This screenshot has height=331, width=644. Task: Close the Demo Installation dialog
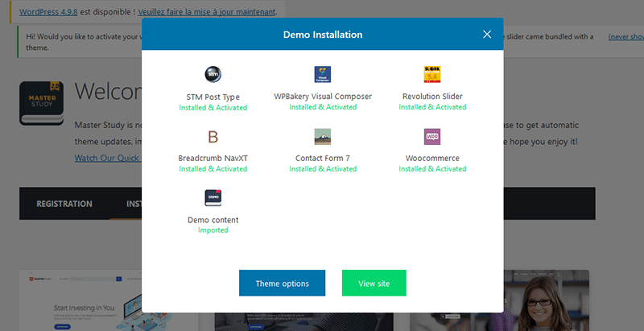487,34
